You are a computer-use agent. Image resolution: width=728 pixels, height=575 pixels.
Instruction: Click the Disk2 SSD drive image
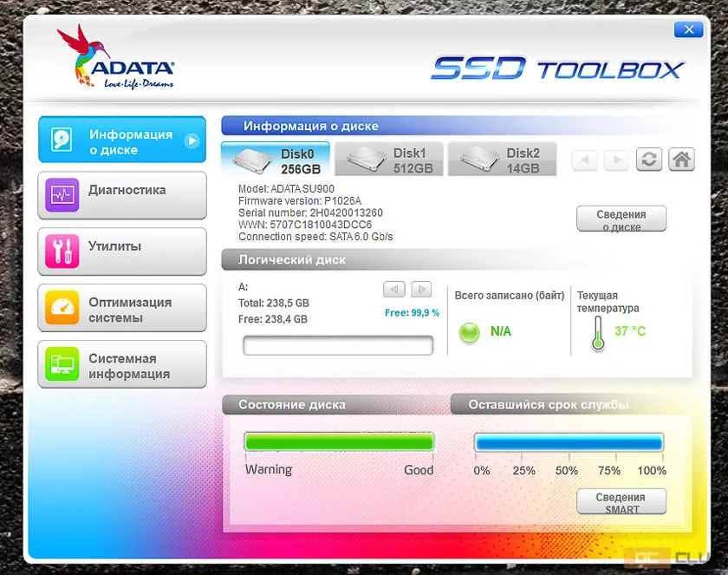(479, 160)
